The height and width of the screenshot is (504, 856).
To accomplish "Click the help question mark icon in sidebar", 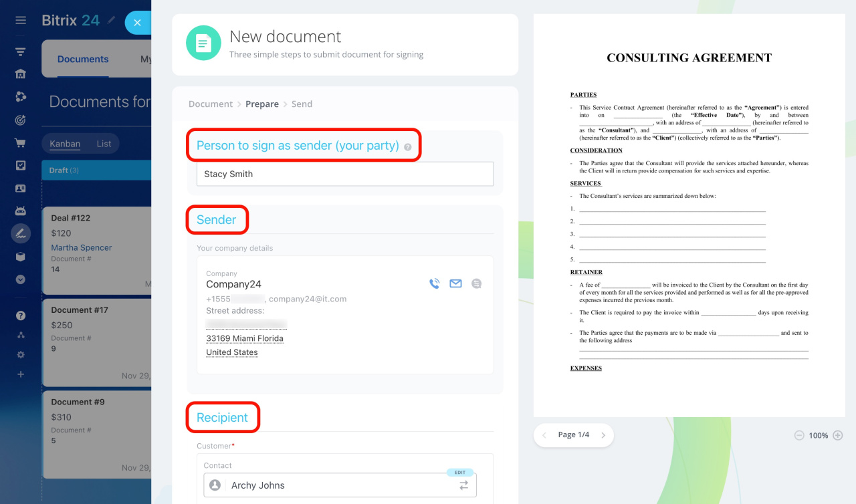I will point(21,316).
